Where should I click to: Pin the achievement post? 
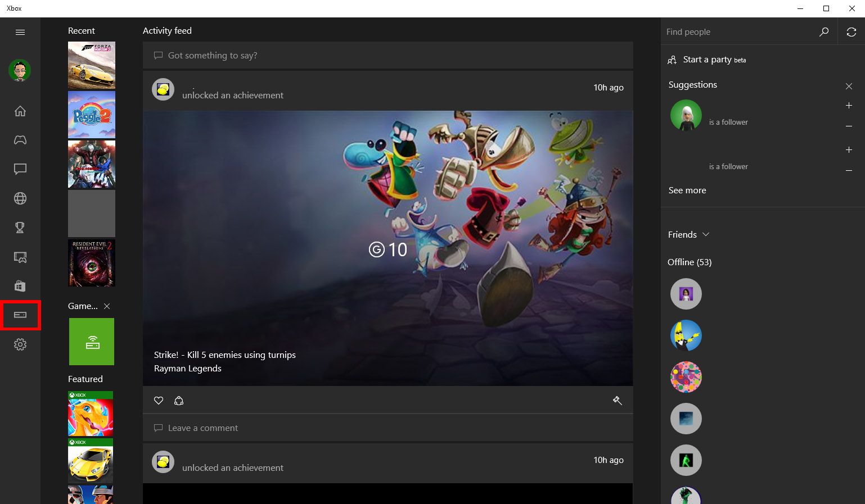coord(618,400)
